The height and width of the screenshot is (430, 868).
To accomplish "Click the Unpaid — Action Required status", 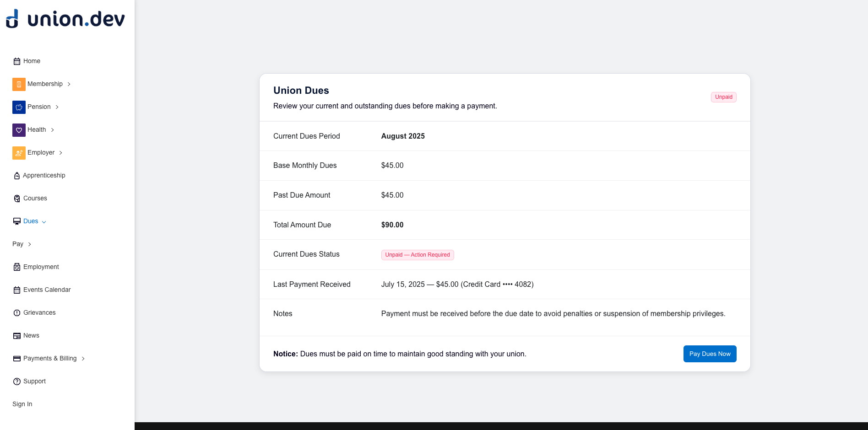I will [x=417, y=255].
